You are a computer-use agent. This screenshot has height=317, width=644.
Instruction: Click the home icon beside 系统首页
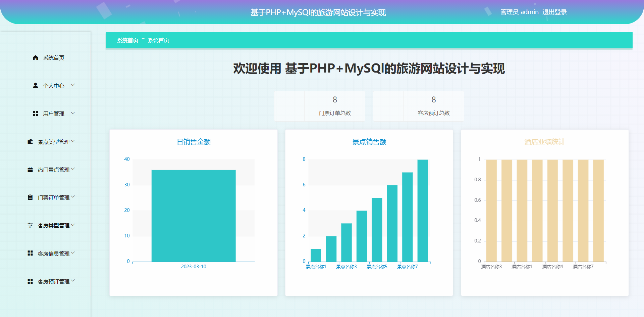pos(36,58)
